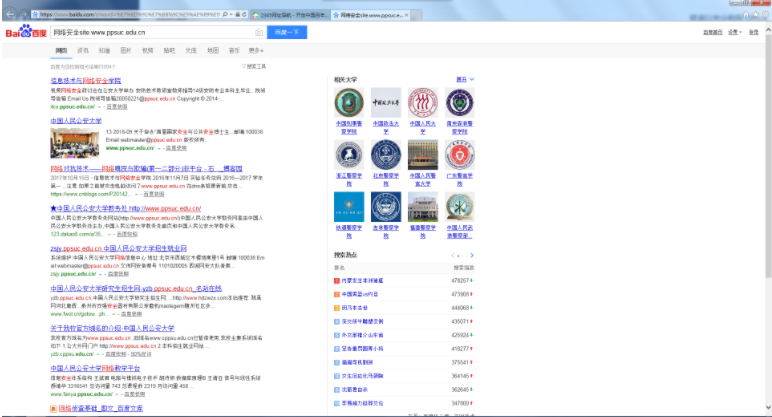
Task: Switch to the 知道 search tab
Action: tap(104, 50)
